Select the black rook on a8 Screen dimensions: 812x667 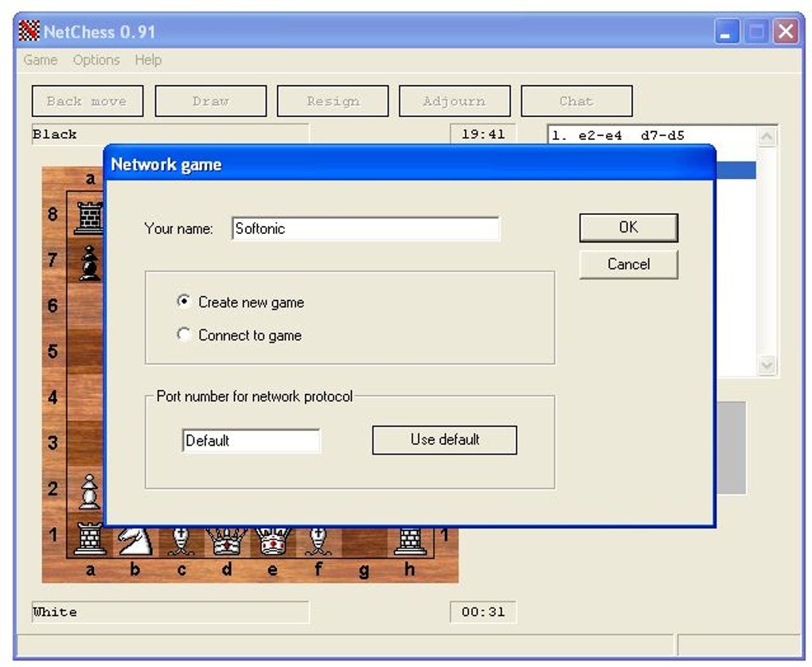click(89, 217)
